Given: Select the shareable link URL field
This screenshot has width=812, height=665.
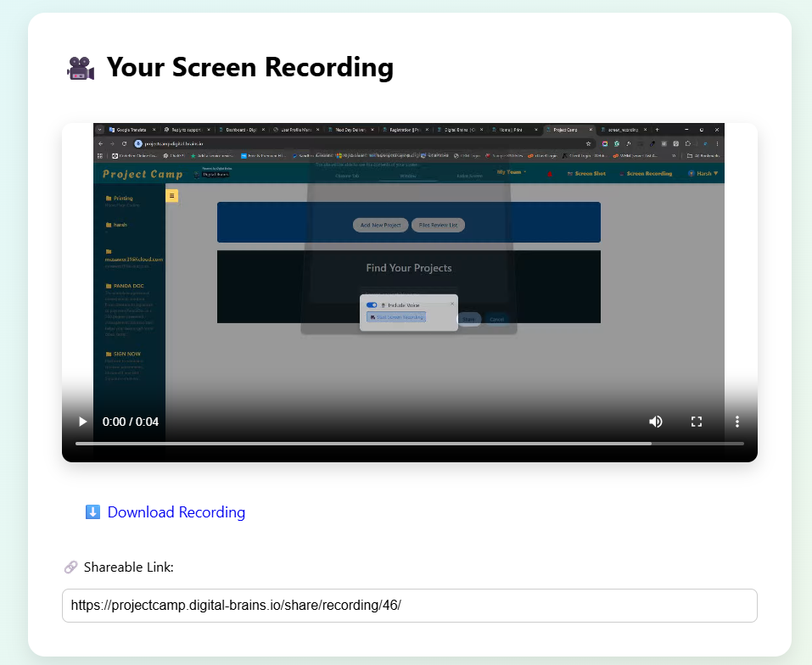Looking at the screenshot, I should click(x=410, y=605).
